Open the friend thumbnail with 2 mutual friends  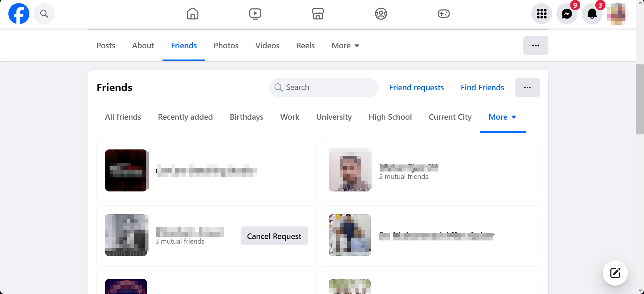pos(350,170)
